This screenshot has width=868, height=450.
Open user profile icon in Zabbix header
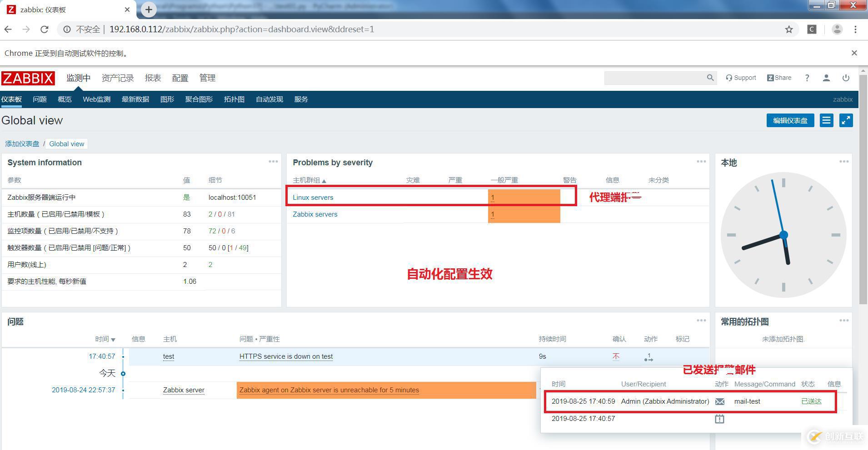826,78
